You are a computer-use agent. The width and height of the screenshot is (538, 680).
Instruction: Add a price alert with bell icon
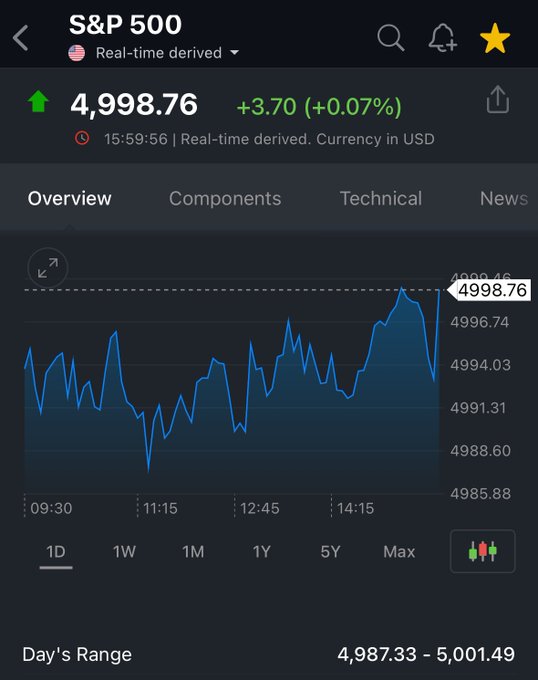[443, 38]
